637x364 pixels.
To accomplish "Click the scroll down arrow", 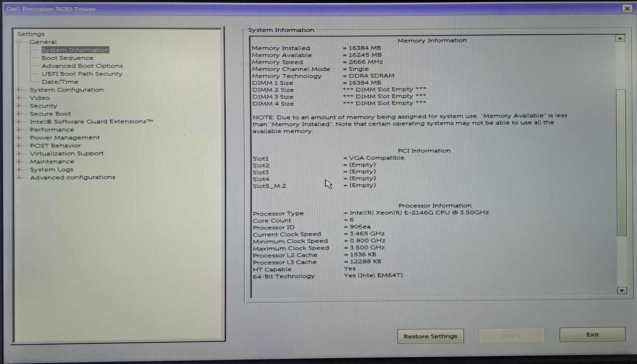I will tap(622, 291).
